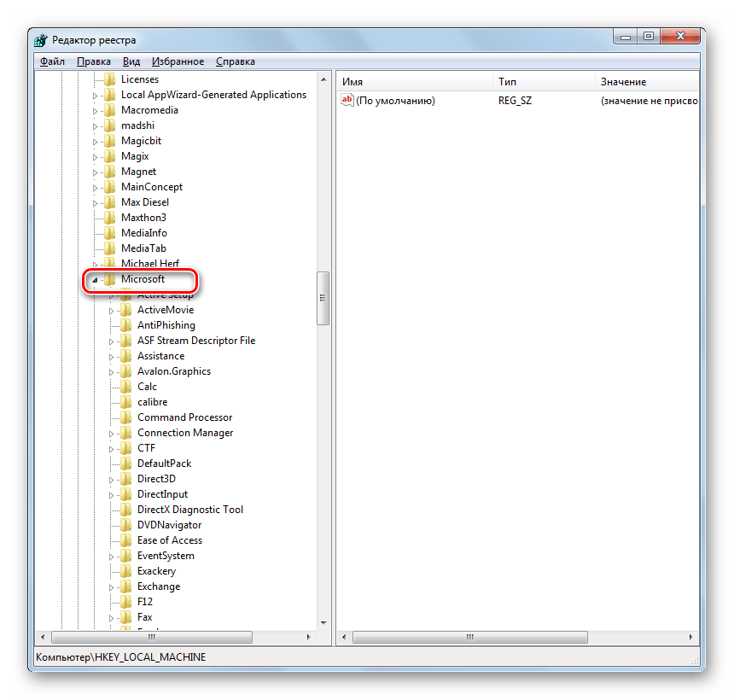Click the DVDNavigator folder icon
Screen dimensions: 734x700
126,525
